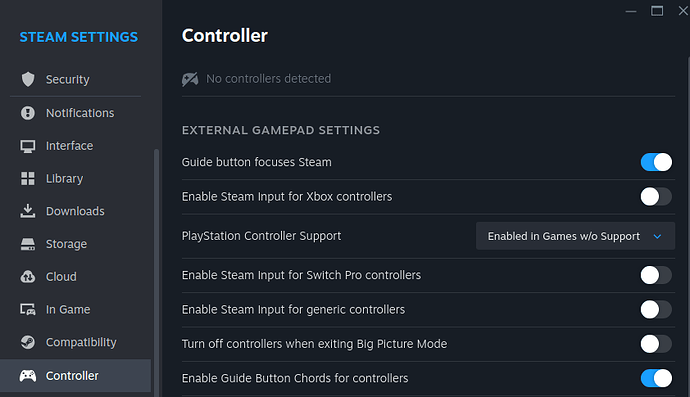The width and height of the screenshot is (690, 397).
Task: Toggle Steam Input for Switch Pro controllers
Action: [656, 276]
